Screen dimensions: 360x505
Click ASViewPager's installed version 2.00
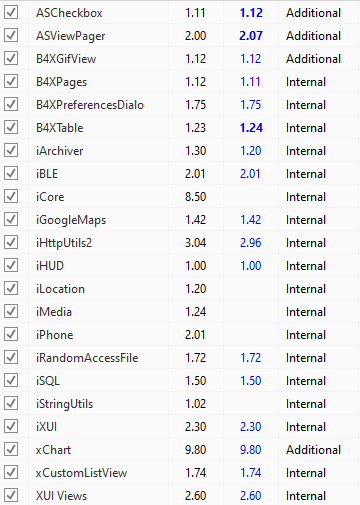coord(196,36)
